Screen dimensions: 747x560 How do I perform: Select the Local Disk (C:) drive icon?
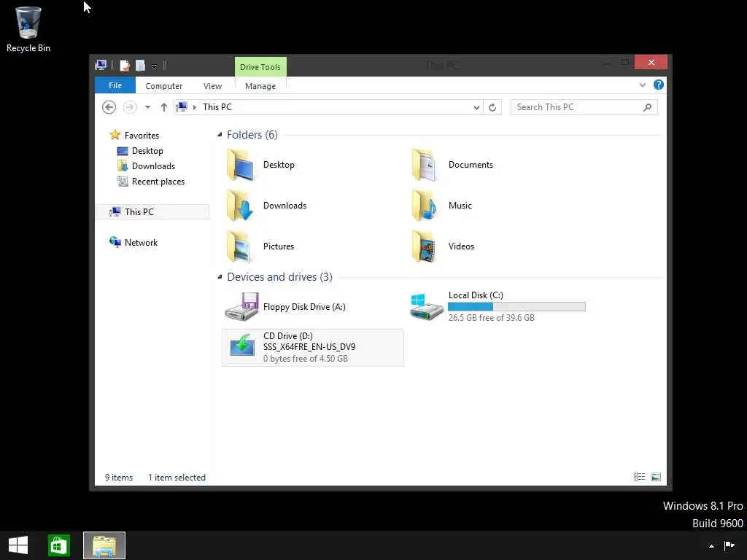click(426, 307)
